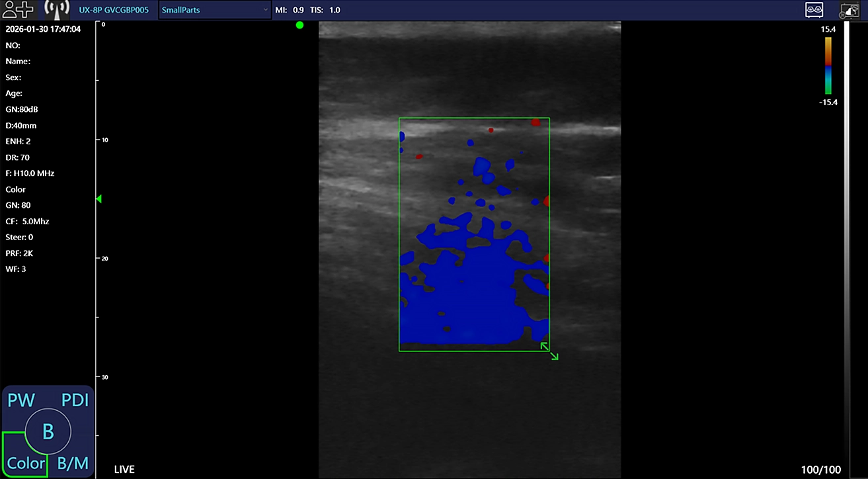Click the top-right image settings icon

849,10
